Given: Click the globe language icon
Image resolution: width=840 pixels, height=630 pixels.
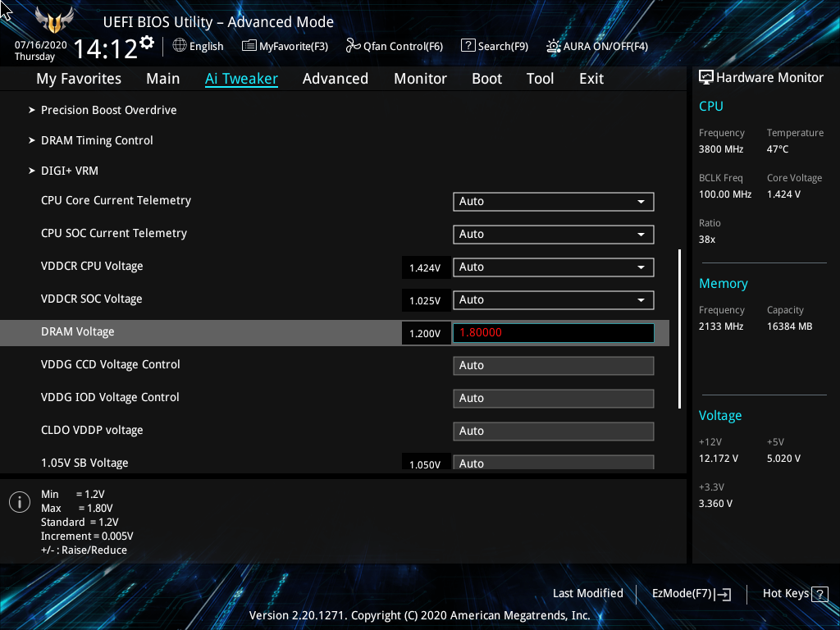Looking at the screenshot, I should pos(180,46).
